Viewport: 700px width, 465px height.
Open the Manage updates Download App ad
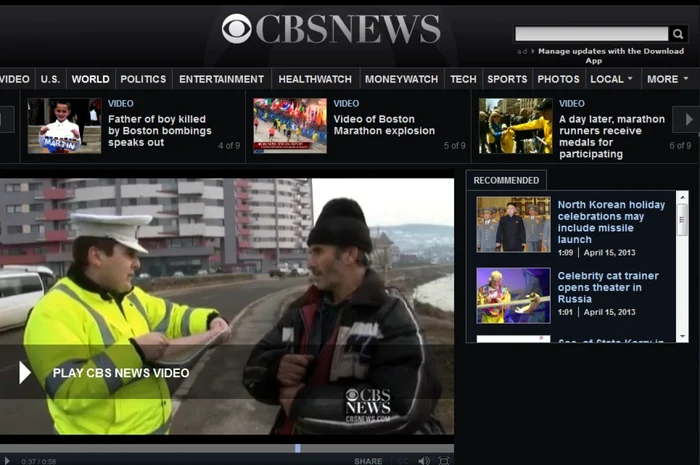(x=611, y=56)
